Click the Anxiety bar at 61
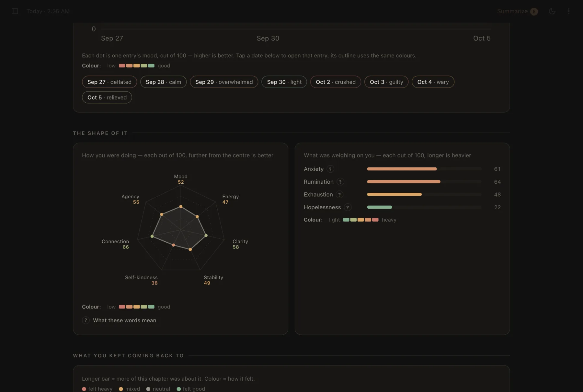The image size is (583, 392). [x=402, y=169]
